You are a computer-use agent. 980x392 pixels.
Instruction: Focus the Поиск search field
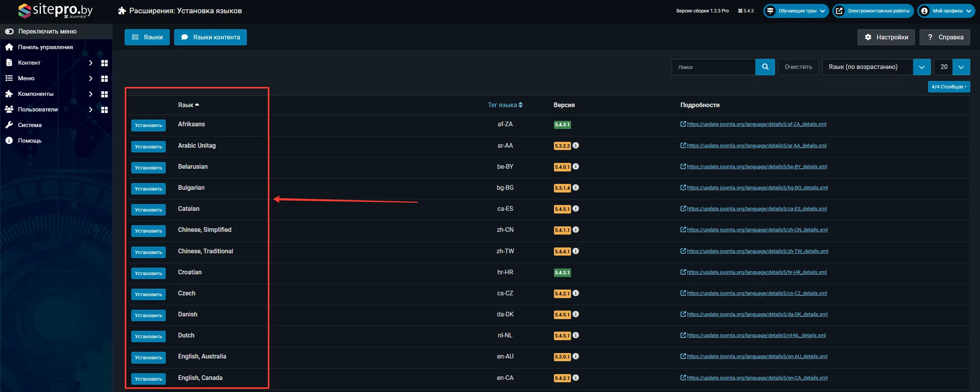tap(713, 67)
